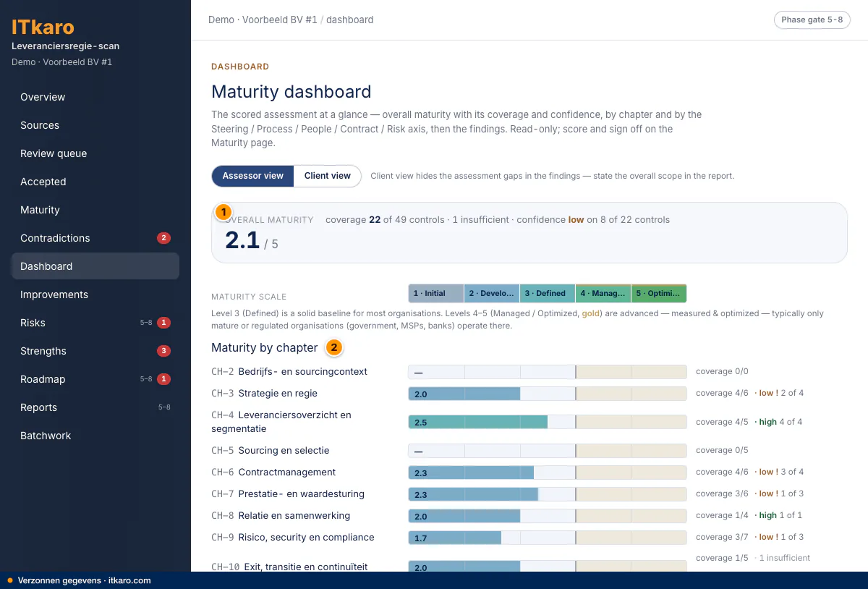This screenshot has width=868, height=589.
Task: Click 'coverage 4/5' in the CH-4 row
Action: (722, 422)
